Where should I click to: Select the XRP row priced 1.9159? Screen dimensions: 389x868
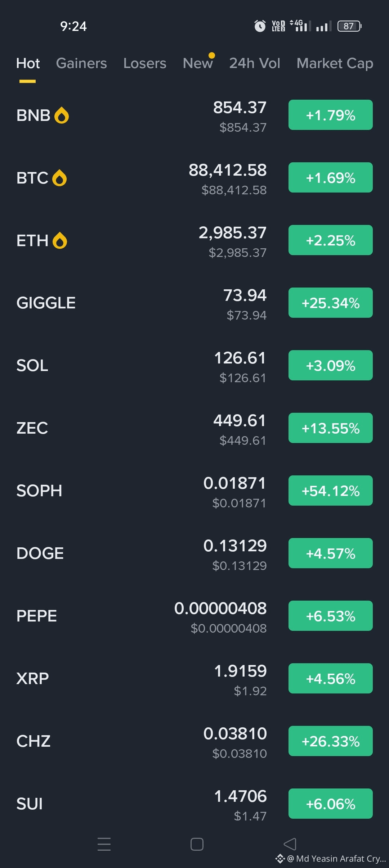(x=194, y=678)
